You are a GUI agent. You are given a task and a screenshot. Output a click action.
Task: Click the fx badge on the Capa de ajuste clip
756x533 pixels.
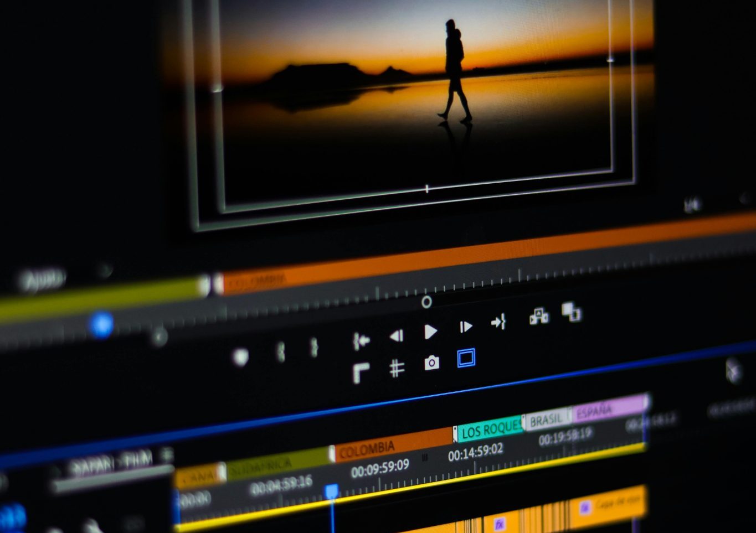[x=585, y=508]
